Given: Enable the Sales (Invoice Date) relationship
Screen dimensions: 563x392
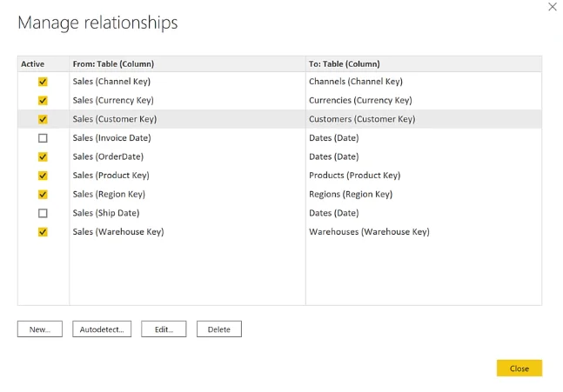Looking at the screenshot, I should pos(43,138).
